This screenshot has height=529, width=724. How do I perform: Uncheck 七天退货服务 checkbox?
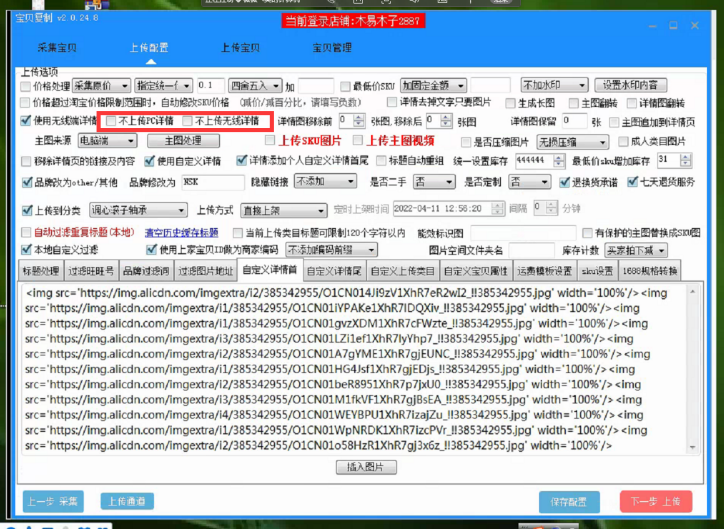point(632,182)
